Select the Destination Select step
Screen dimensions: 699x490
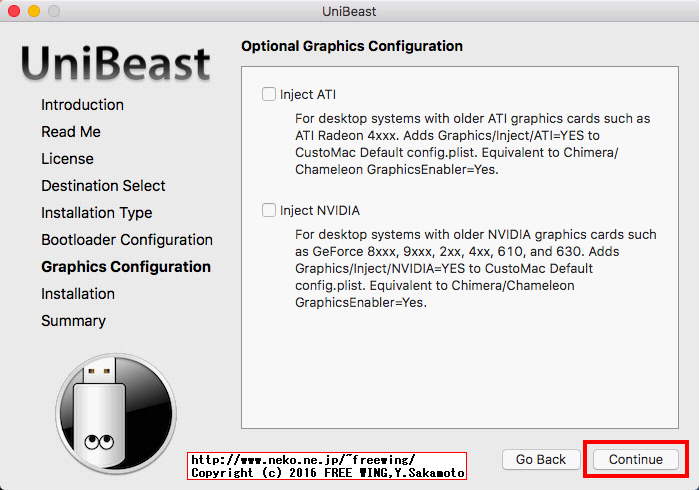[x=103, y=186]
